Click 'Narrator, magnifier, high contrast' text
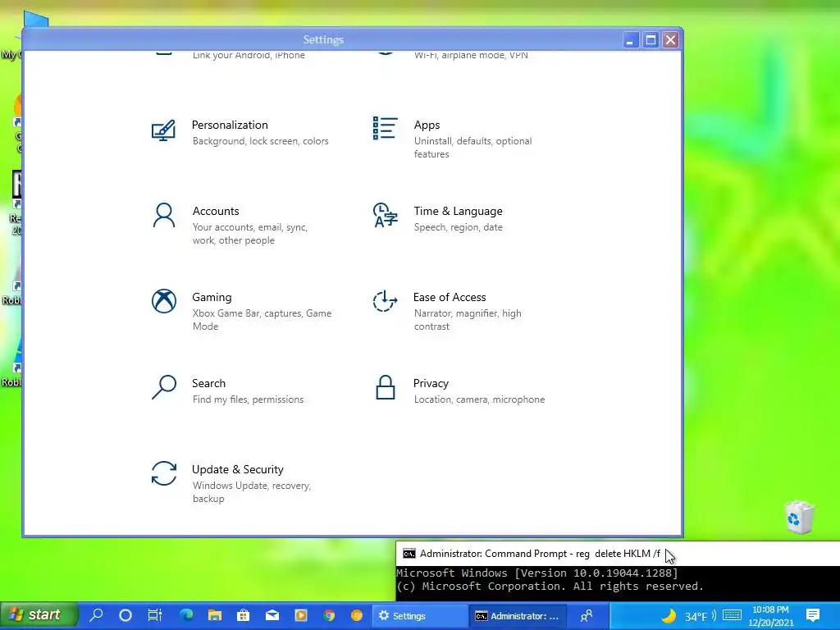The height and width of the screenshot is (630, 840). point(468,320)
